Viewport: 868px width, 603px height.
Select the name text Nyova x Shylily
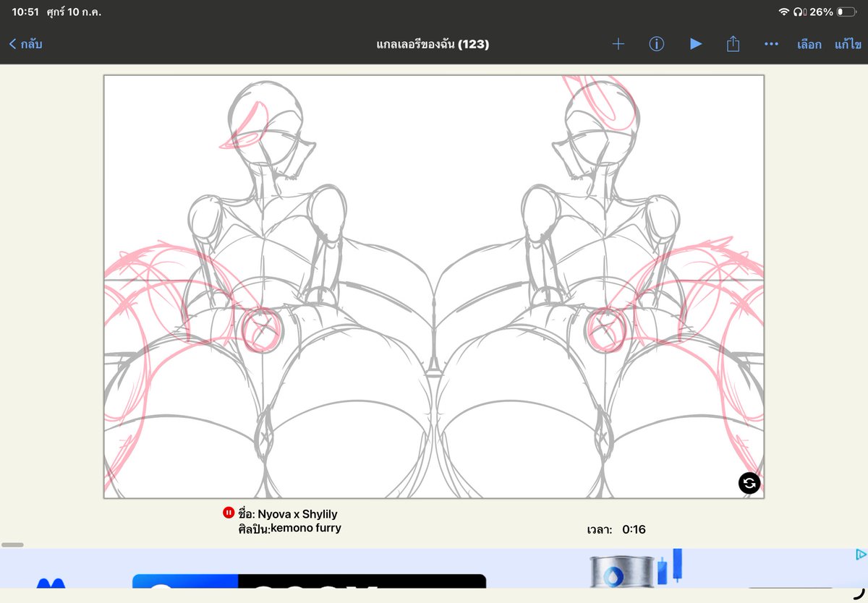[297, 514]
